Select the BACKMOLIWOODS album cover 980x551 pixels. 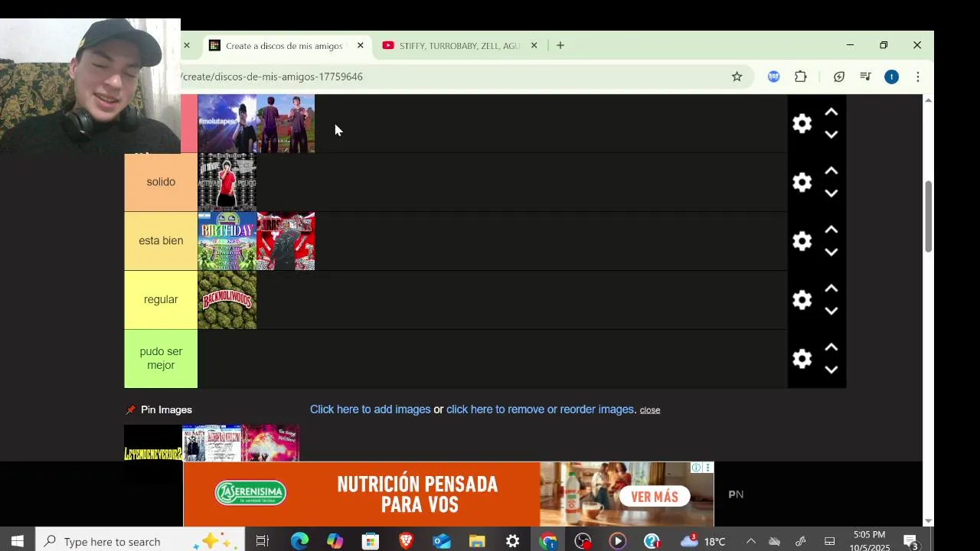tap(227, 300)
